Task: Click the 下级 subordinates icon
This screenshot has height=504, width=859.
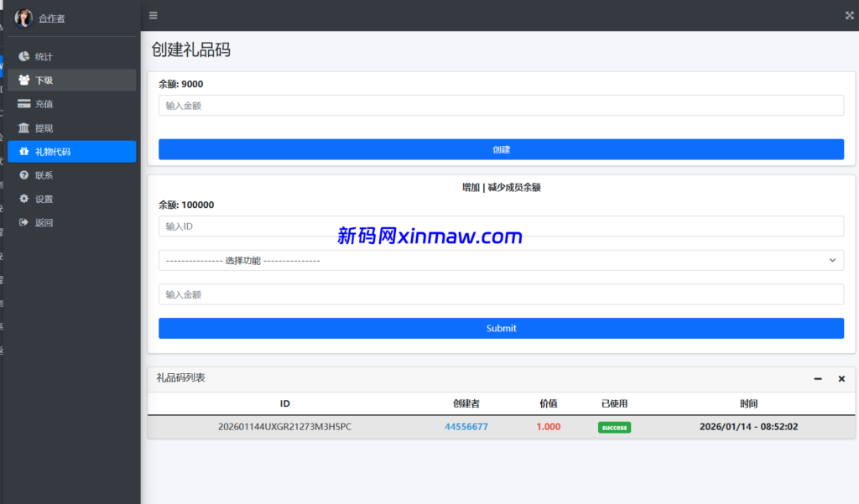Action: point(25,80)
